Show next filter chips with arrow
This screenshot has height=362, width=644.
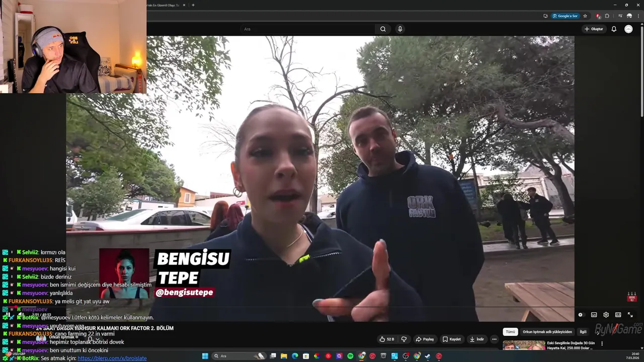click(598, 332)
